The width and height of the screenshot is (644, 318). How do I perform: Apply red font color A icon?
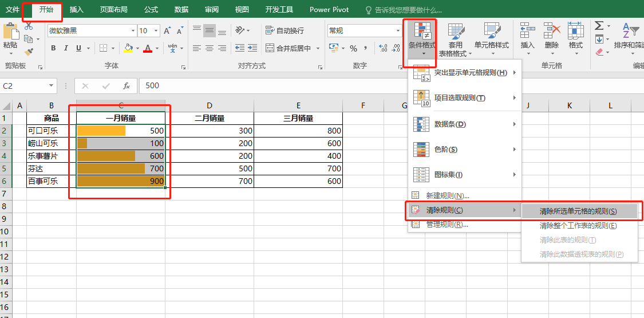click(x=148, y=49)
